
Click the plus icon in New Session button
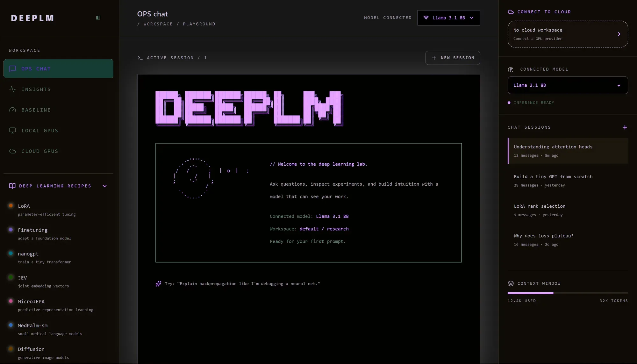click(434, 58)
